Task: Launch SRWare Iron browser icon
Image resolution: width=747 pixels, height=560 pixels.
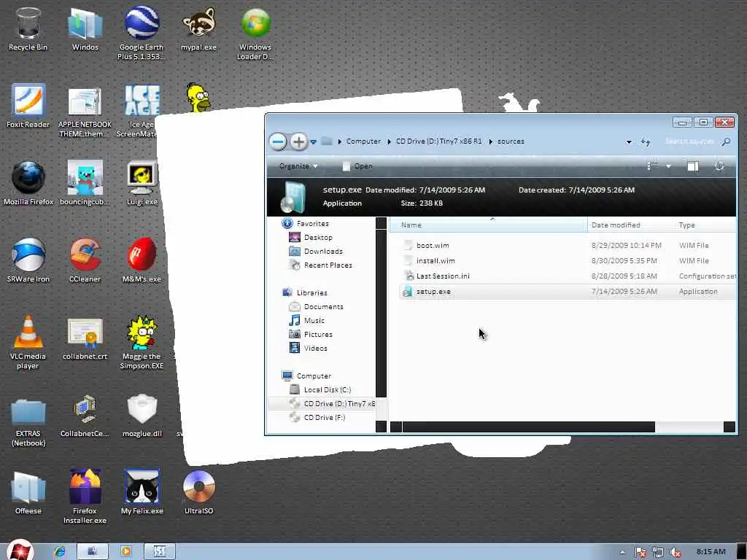Action: (x=28, y=260)
